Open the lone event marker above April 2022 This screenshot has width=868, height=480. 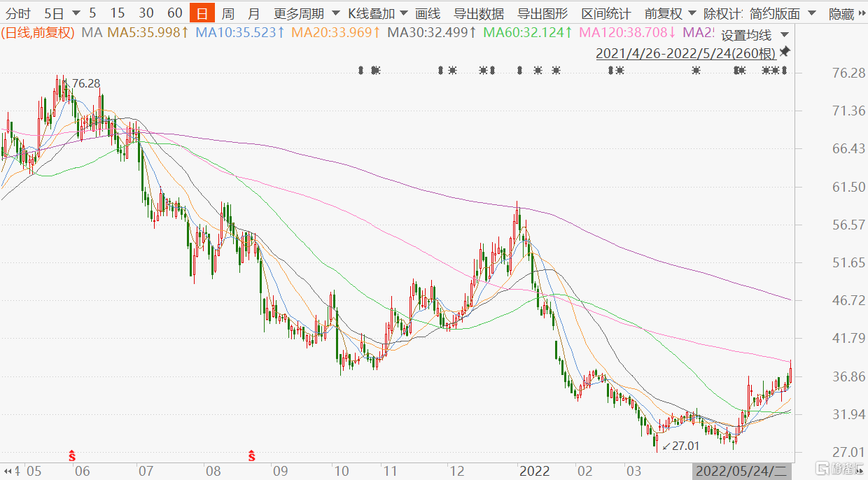pos(696,70)
